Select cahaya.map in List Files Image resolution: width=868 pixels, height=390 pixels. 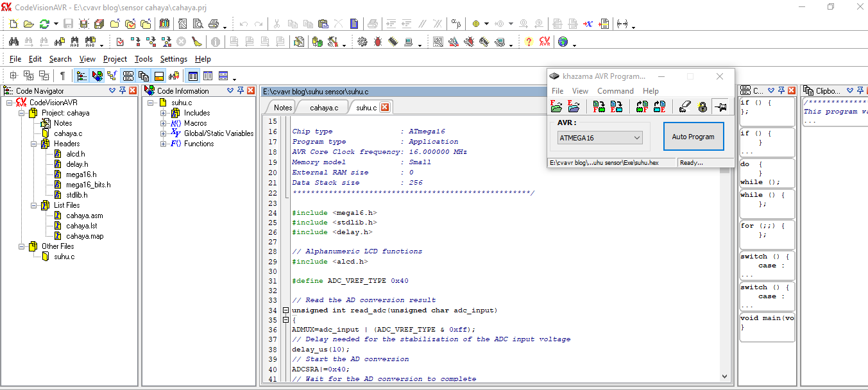tap(84, 236)
